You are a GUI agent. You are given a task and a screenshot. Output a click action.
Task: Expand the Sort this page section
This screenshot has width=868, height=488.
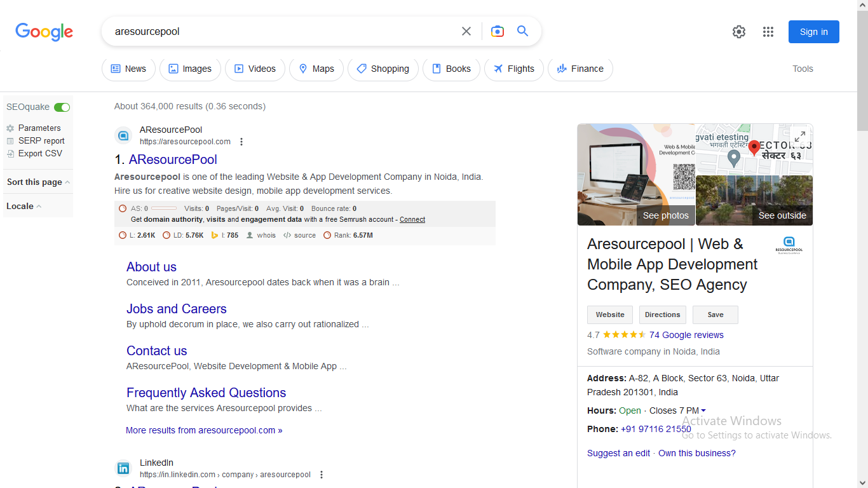pyautogui.click(x=38, y=182)
